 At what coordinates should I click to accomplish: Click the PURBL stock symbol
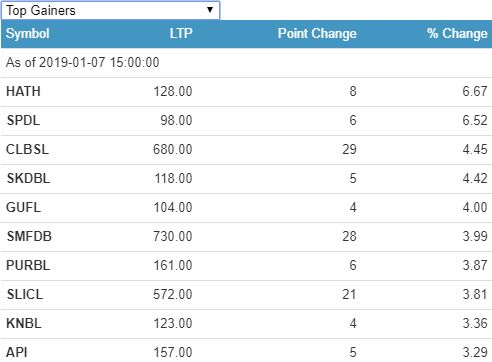point(28,265)
